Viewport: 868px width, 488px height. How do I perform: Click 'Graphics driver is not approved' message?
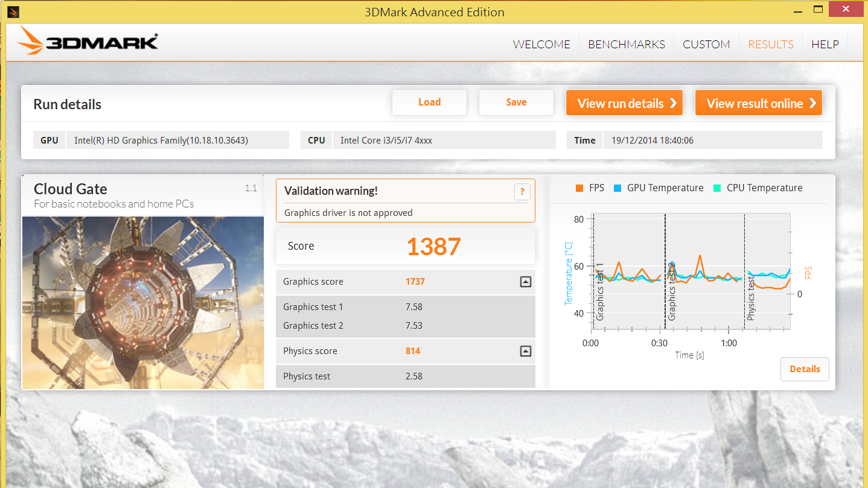click(x=348, y=213)
